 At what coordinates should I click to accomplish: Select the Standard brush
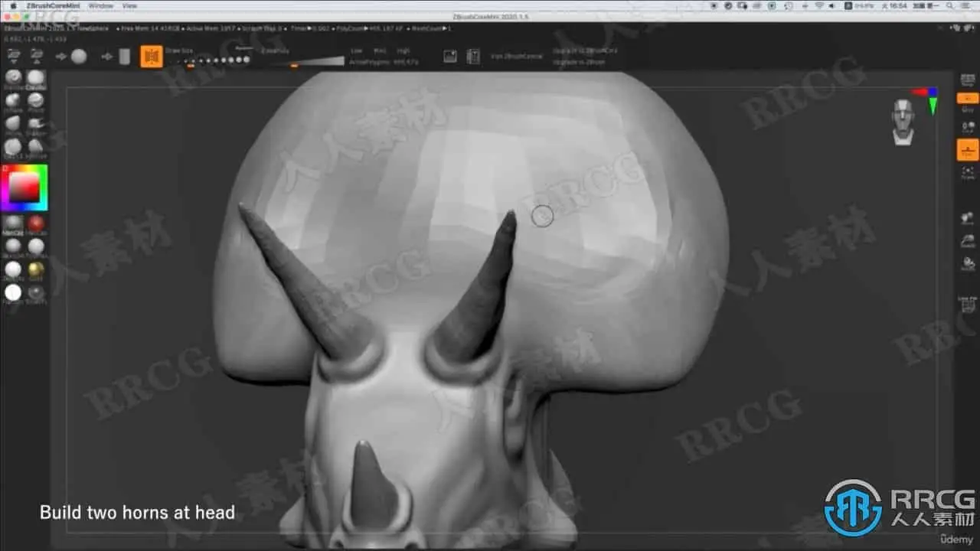[x=13, y=79]
